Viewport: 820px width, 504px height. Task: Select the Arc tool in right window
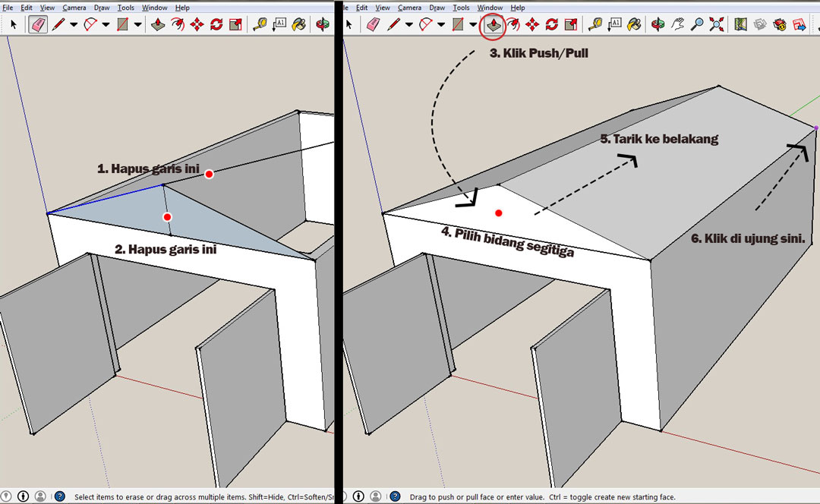click(x=426, y=24)
